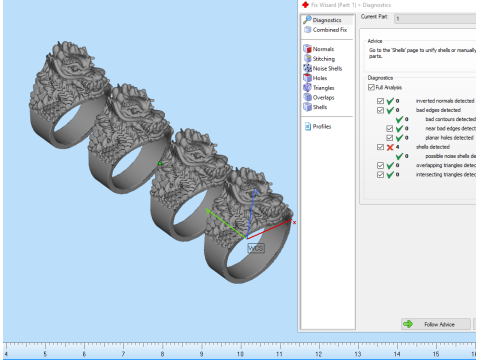Click the green arrow on Follow Advice

(x=408, y=324)
